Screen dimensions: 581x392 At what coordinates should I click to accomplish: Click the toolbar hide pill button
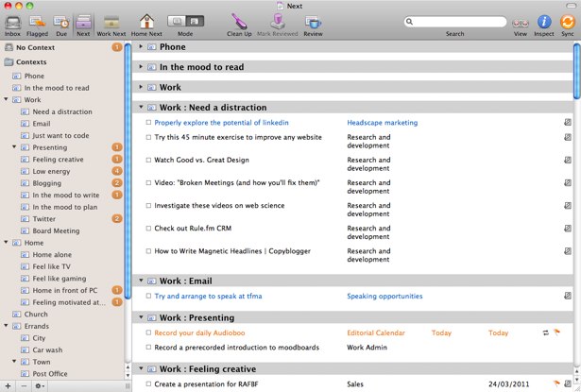coord(571,5)
